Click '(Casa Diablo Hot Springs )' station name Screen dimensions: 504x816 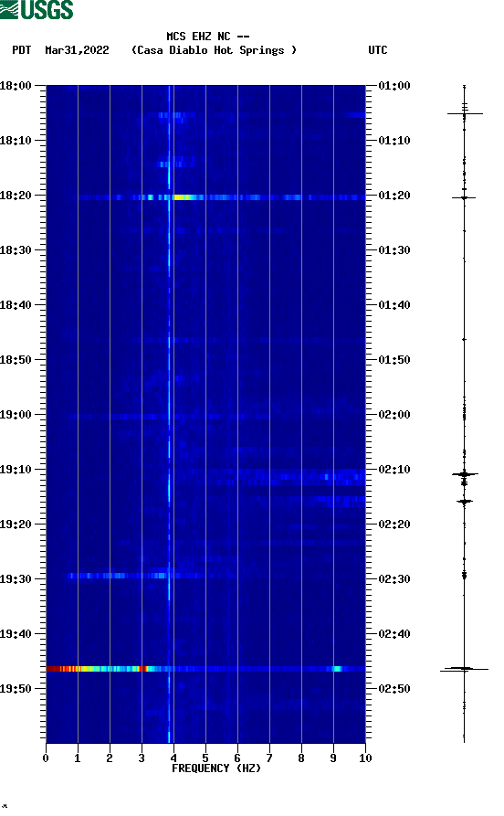(x=214, y=50)
